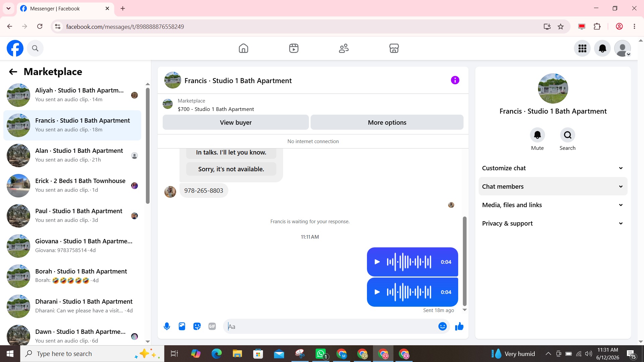This screenshot has width=644, height=362.
Task: Open Dharani Studio 1 Bath Apartment conversation
Action: click(72, 306)
